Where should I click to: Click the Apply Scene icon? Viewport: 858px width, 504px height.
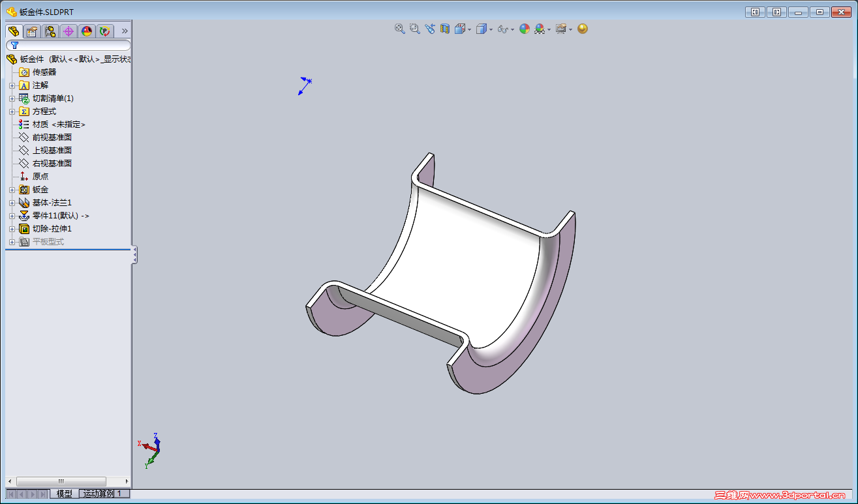point(540,29)
